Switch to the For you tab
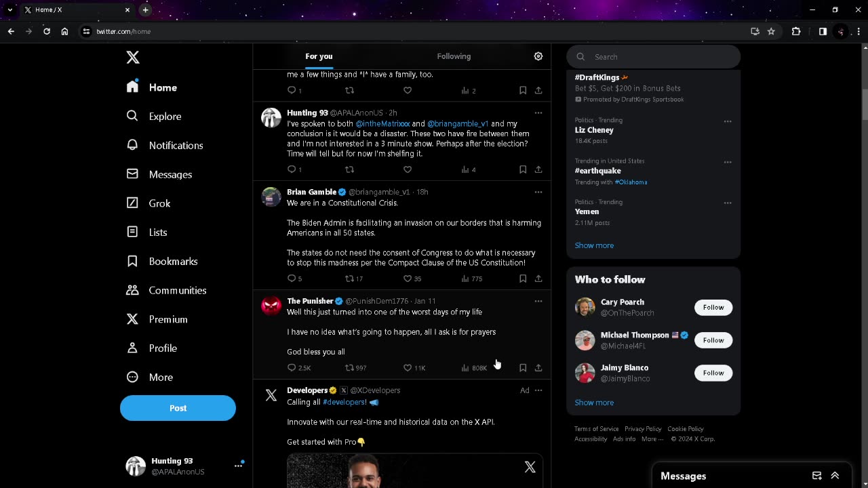 pos(319,56)
